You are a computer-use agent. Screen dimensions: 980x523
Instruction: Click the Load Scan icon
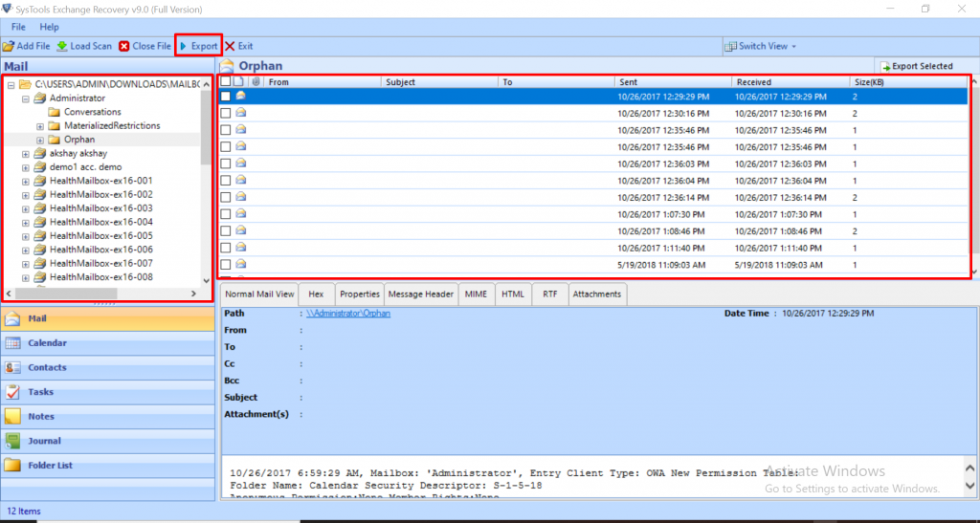click(x=62, y=46)
